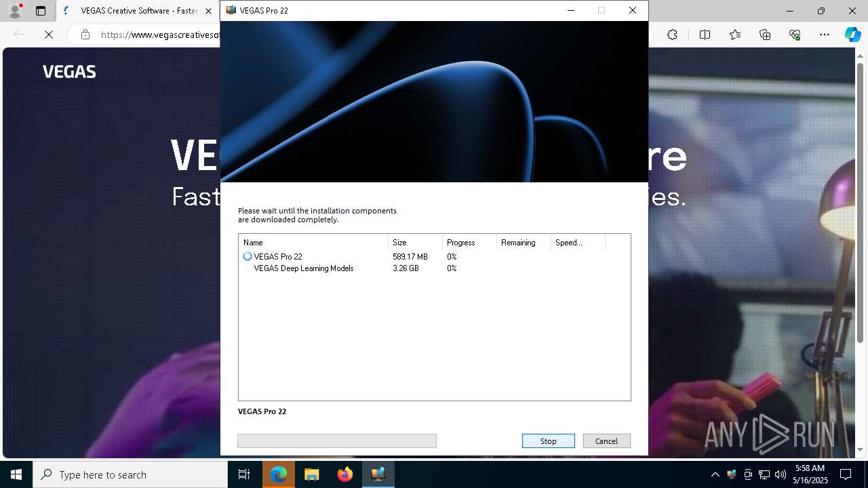Click the Name column header
Screen dimensions: 868x488
coord(313,243)
